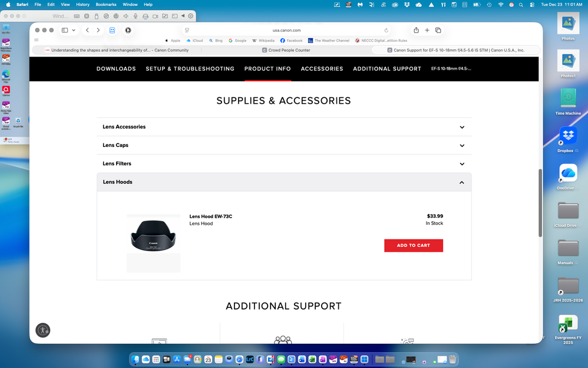
Task: Open a new tab with the plus icon
Action: [427, 30]
